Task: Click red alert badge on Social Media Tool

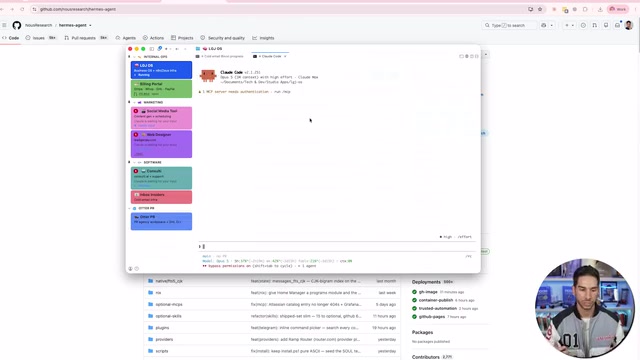Action: pyautogui.click(x=136, y=111)
